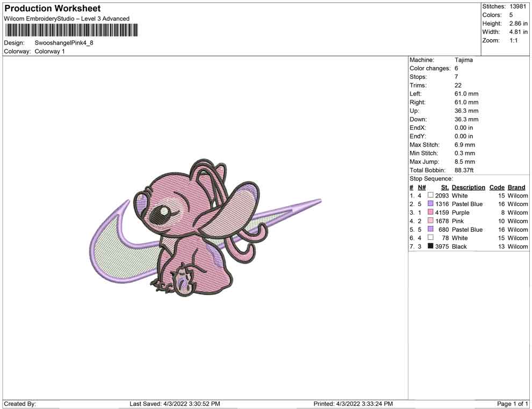Viewport: 532px width, 409px height.
Task: Click the 'N#' column header
Action: pos(422,187)
